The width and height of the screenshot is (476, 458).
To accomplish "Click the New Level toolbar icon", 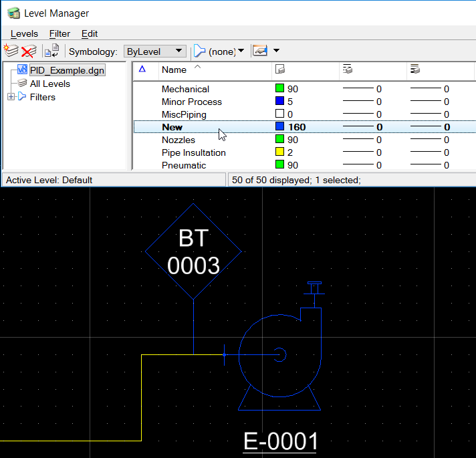I will click(x=10, y=51).
